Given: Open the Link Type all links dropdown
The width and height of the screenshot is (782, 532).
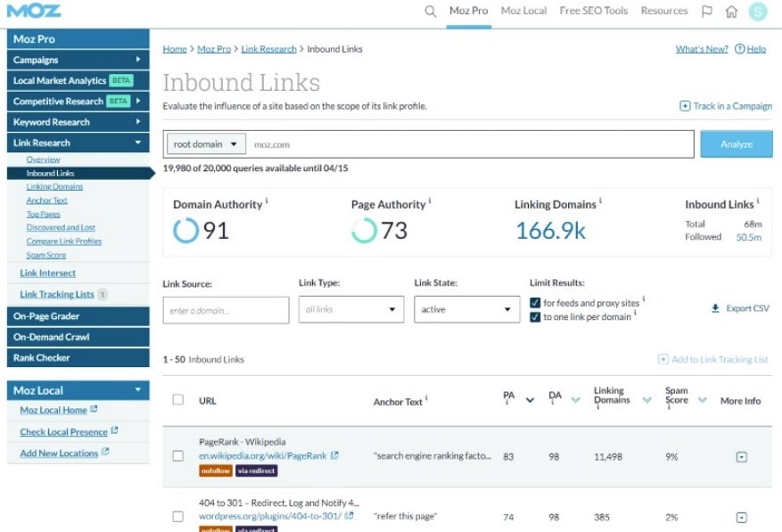Looking at the screenshot, I should coord(351,309).
